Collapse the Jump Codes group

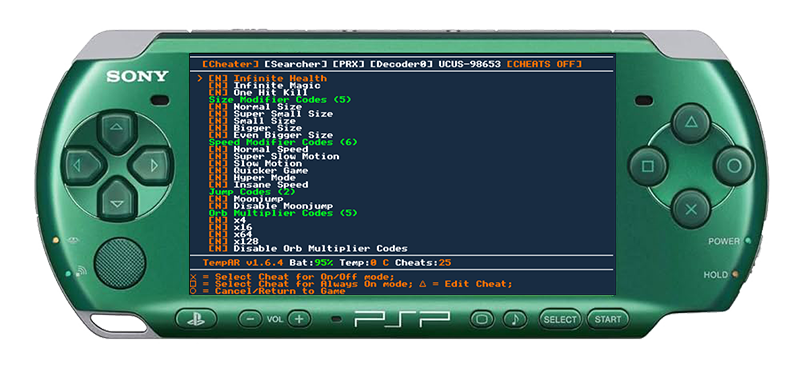(x=252, y=192)
